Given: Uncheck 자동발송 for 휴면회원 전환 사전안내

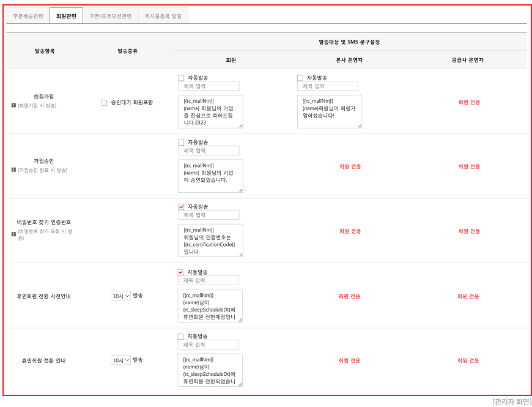Looking at the screenshot, I should 181,272.
